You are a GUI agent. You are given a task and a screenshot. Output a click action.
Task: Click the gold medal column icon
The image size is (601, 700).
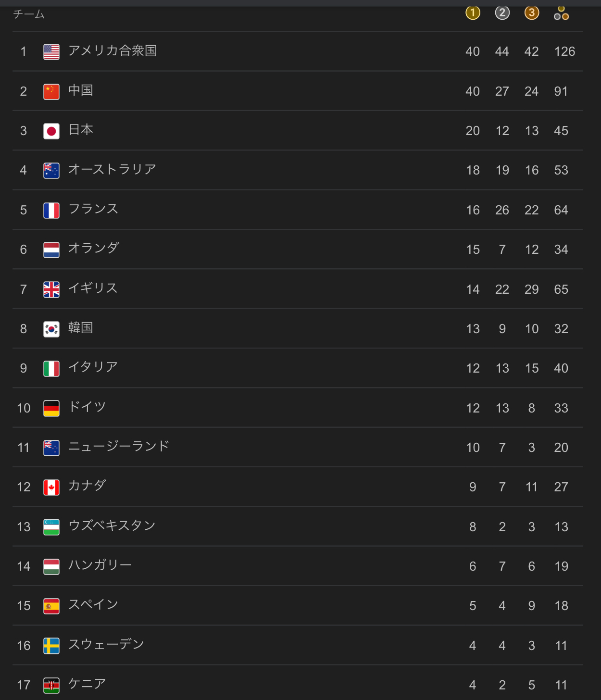(x=473, y=13)
